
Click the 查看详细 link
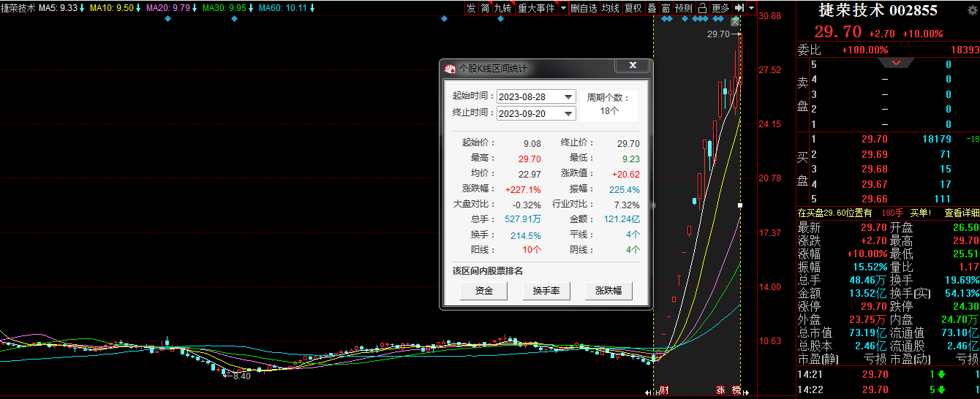(962, 213)
